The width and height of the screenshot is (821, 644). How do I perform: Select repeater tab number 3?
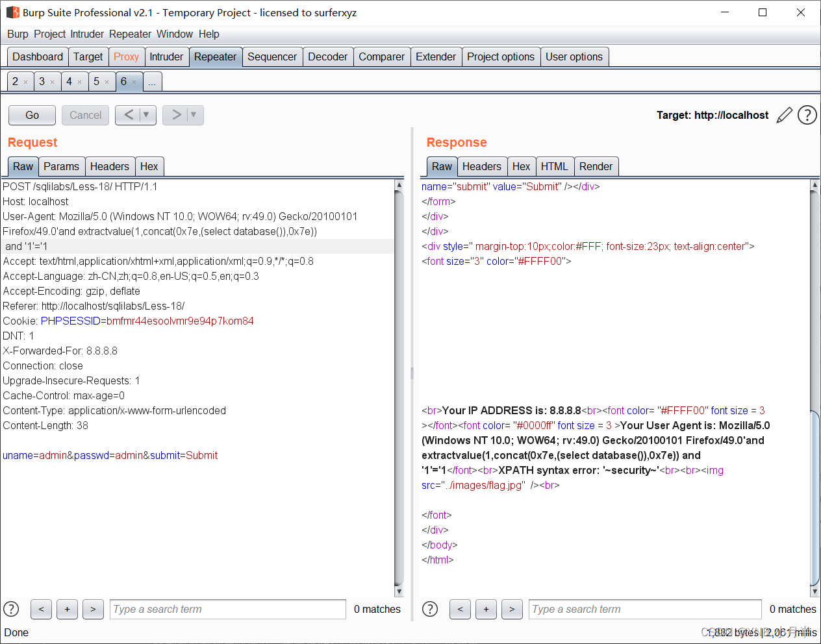[42, 82]
